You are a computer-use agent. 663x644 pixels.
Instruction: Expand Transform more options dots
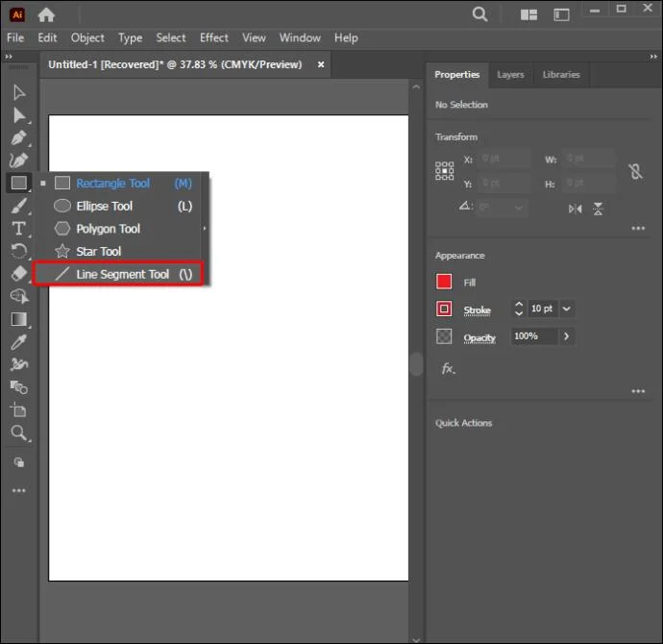638,229
